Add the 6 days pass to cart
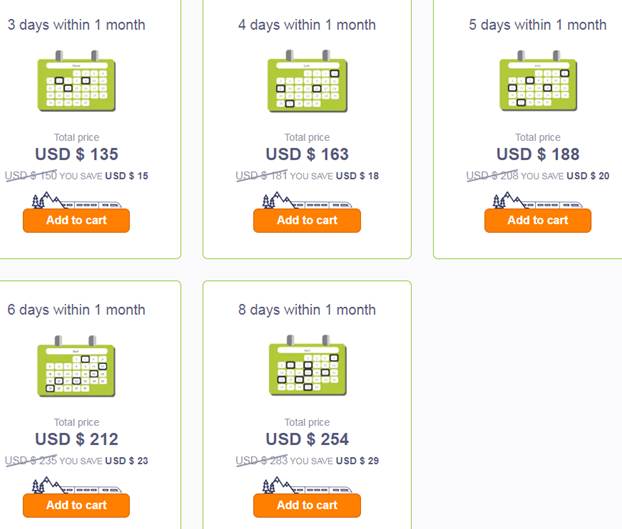 (x=77, y=505)
